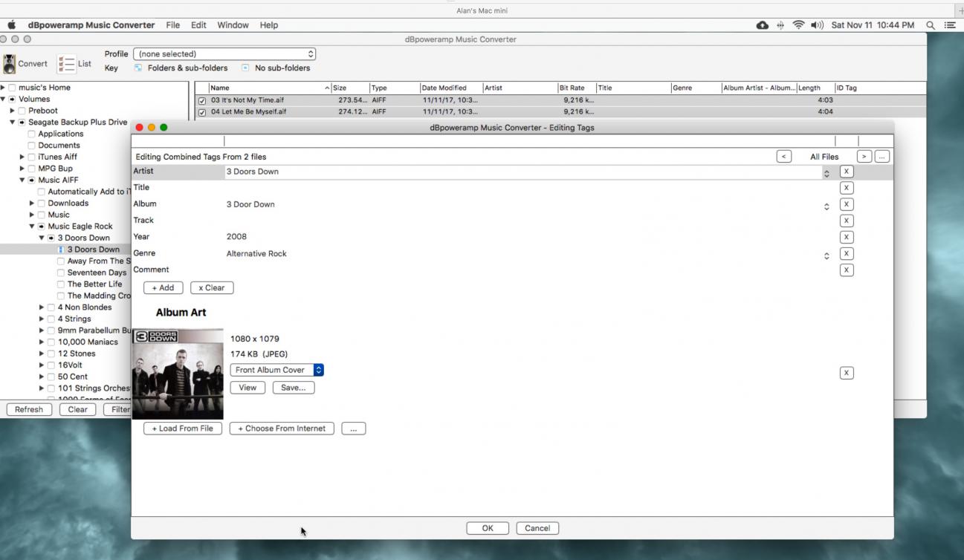Click the Convert speaker icon

[x=10, y=64]
